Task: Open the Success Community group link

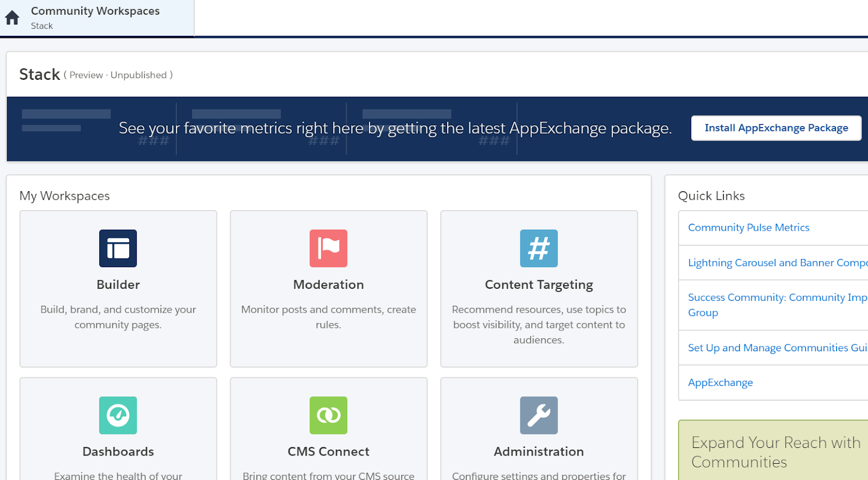Action: point(778,305)
